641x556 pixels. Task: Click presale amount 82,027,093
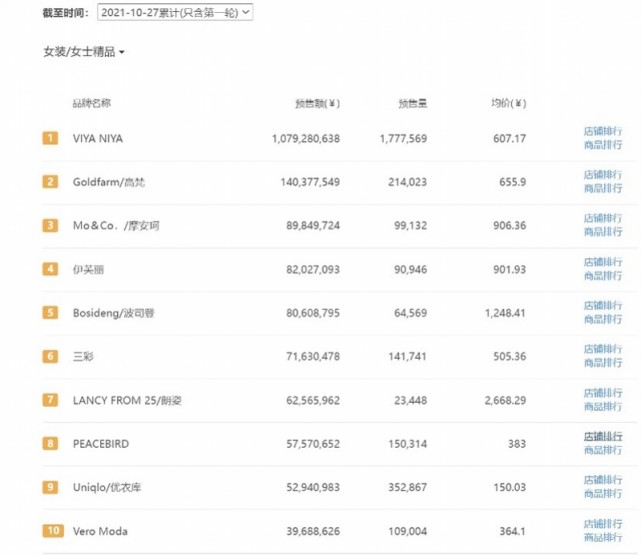tap(313, 269)
